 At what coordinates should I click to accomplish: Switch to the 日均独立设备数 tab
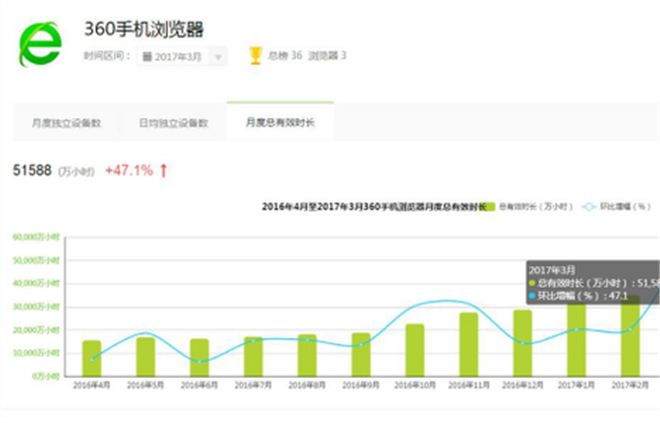173,123
